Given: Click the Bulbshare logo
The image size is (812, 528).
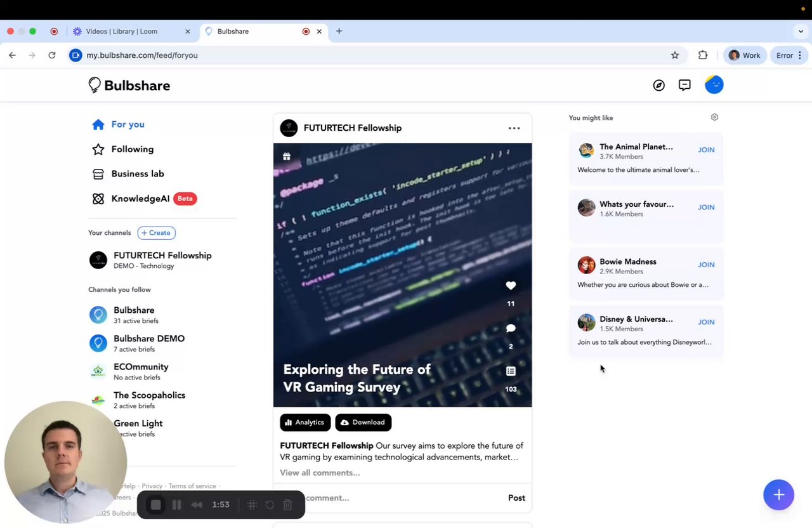Looking at the screenshot, I should pos(129,85).
